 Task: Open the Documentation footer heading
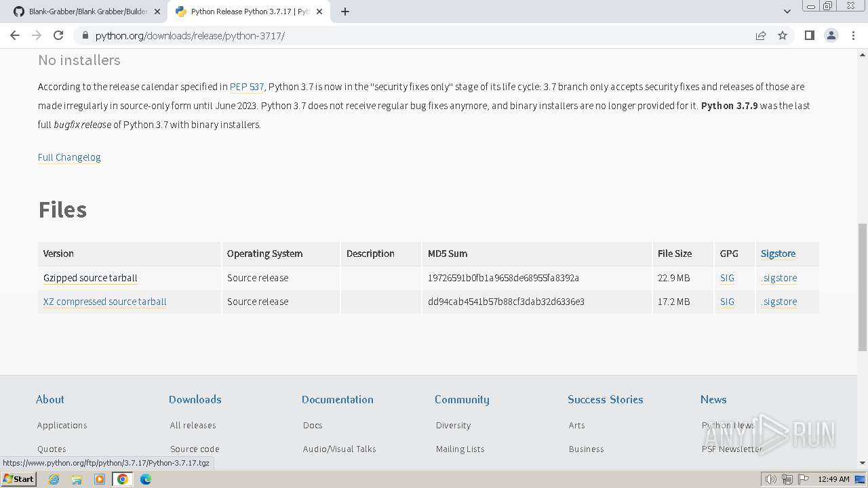coord(338,399)
